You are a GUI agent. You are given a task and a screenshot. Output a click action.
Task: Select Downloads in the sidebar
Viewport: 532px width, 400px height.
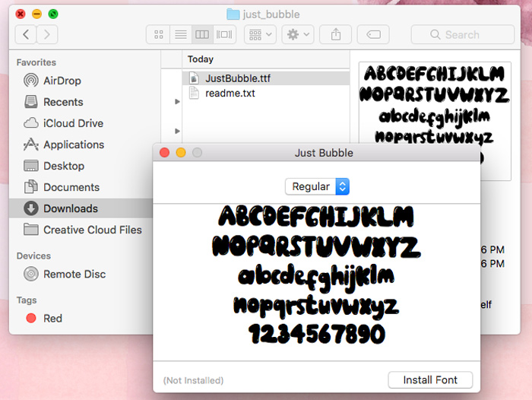pos(81,208)
